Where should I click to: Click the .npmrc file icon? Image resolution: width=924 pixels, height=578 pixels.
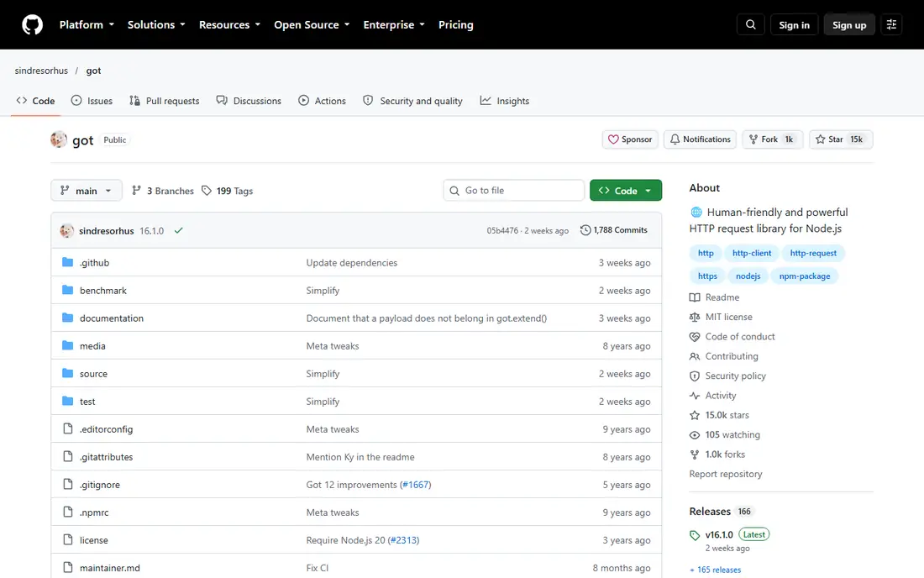tap(68, 512)
